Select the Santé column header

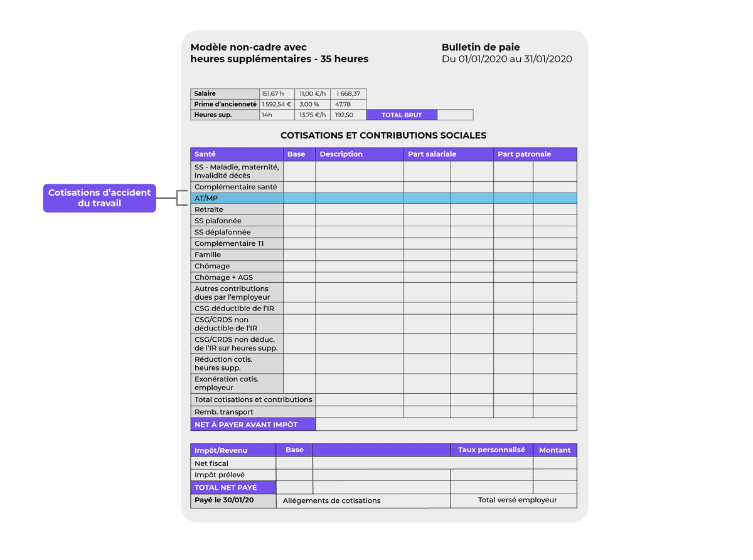pos(237,154)
